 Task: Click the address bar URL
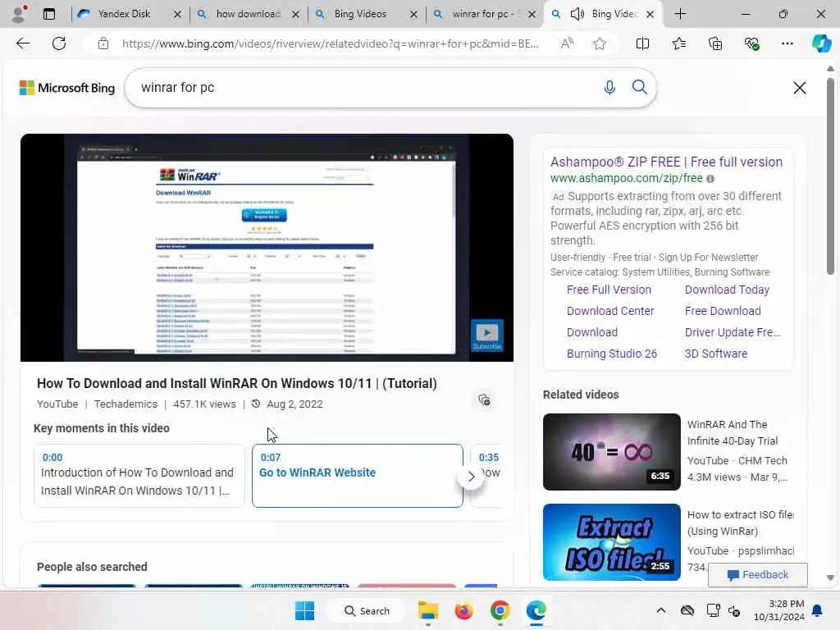click(x=330, y=43)
